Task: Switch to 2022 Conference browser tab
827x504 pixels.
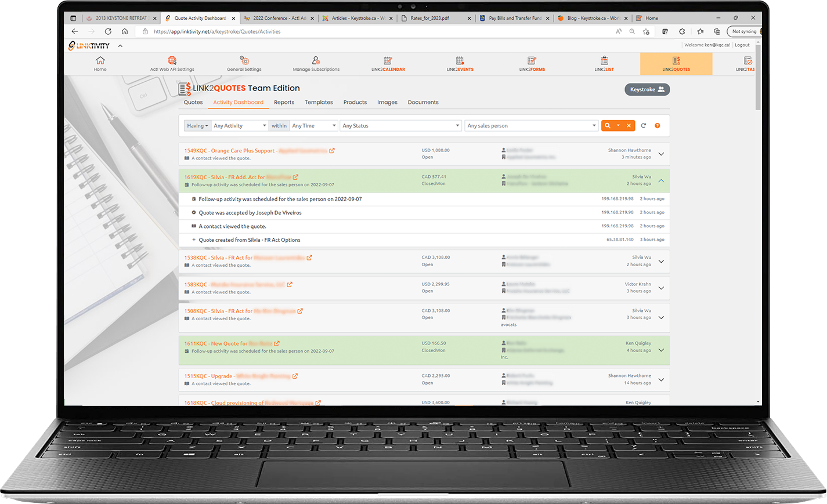Action: point(279,18)
